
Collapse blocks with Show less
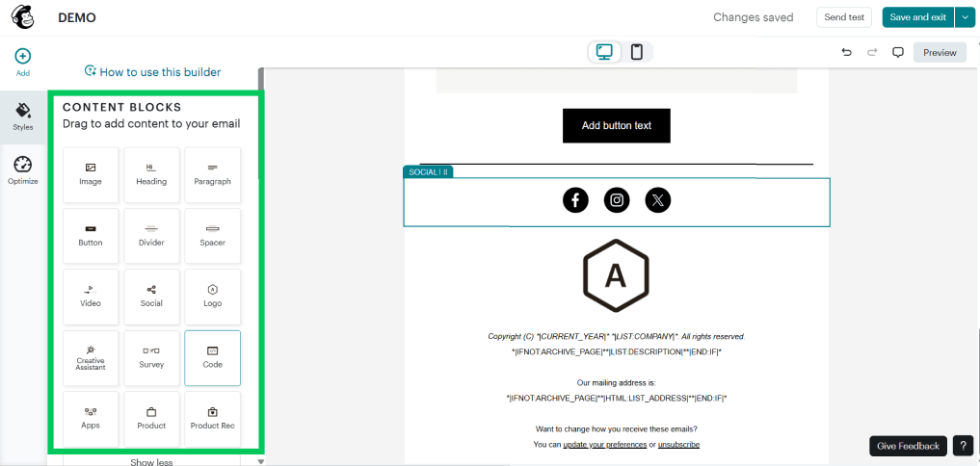(151, 462)
